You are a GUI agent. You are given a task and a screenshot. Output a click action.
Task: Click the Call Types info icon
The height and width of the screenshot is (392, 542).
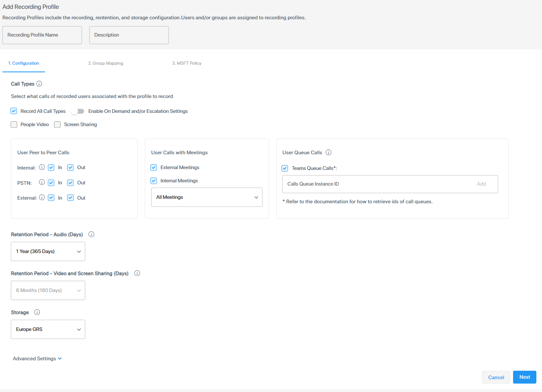39,84
